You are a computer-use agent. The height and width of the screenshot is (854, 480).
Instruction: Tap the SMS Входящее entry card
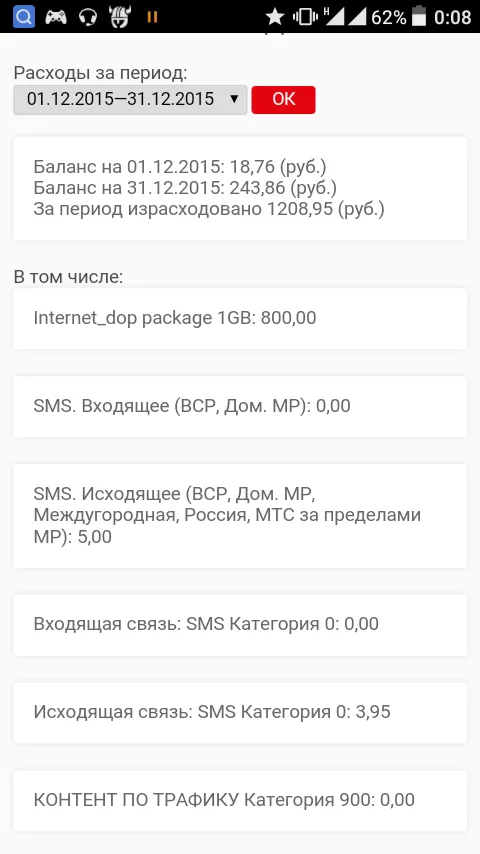[x=240, y=406]
